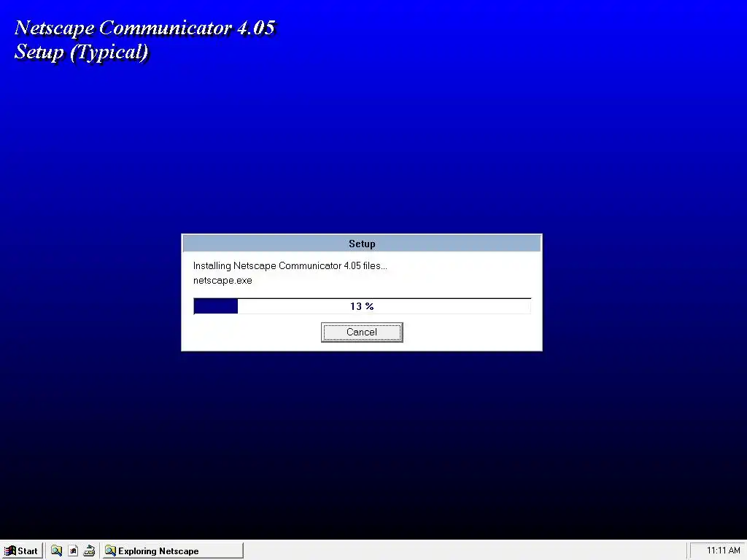The width and height of the screenshot is (747, 560).
Task: Switch to the Exploring Netscape taskbar window
Action: (172, 551)
